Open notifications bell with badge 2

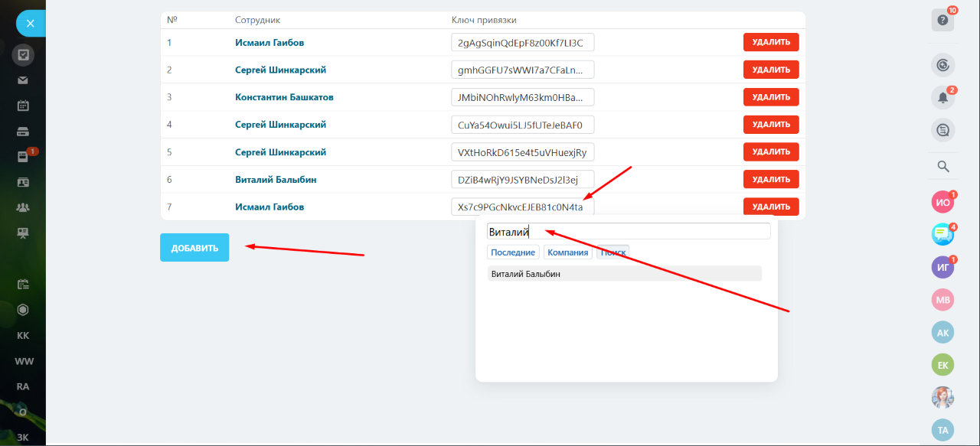(942, 97)
